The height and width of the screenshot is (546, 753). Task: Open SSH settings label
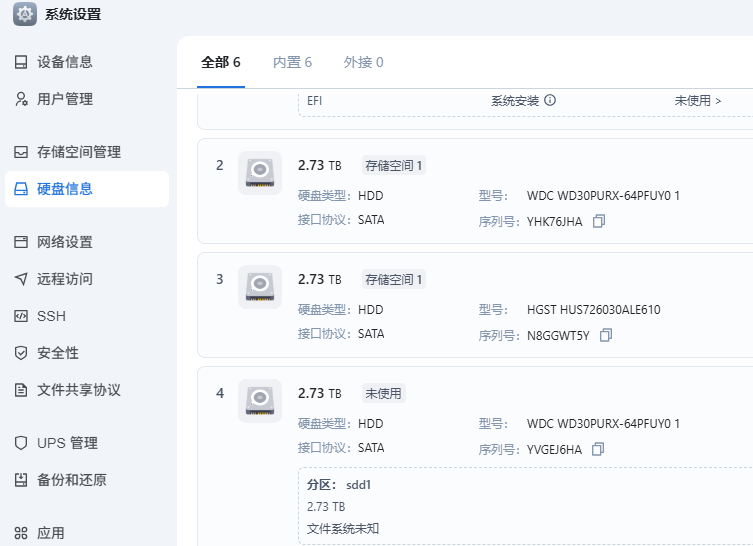[51, 316]
